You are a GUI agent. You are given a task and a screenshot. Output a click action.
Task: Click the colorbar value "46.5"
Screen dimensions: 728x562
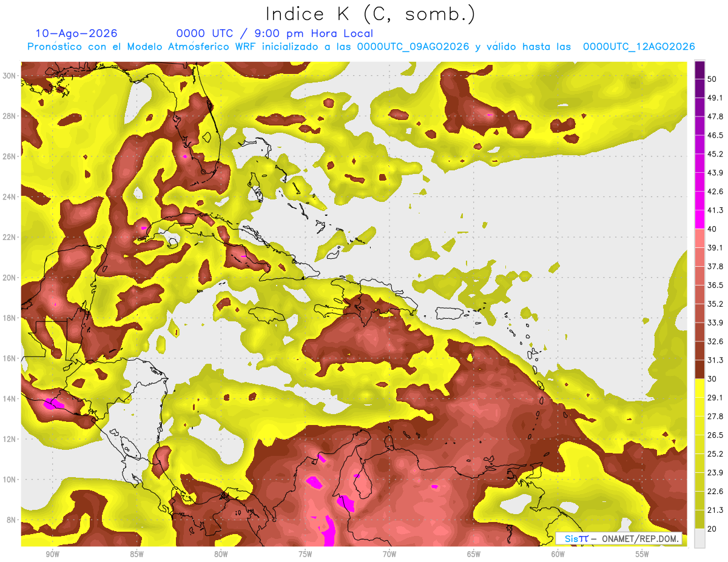point(715,135)
